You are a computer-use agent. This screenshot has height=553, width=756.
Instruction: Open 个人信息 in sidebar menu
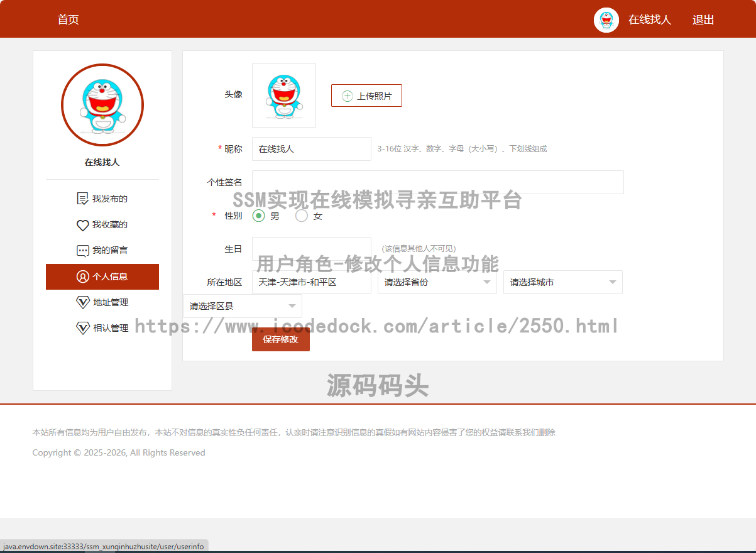102,276
